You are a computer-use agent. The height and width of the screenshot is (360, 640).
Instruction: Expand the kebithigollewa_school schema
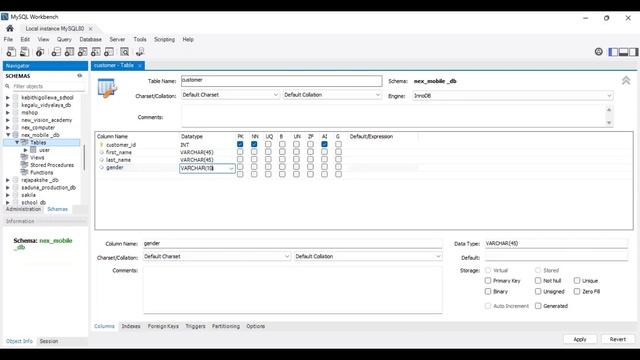[8, 98]
